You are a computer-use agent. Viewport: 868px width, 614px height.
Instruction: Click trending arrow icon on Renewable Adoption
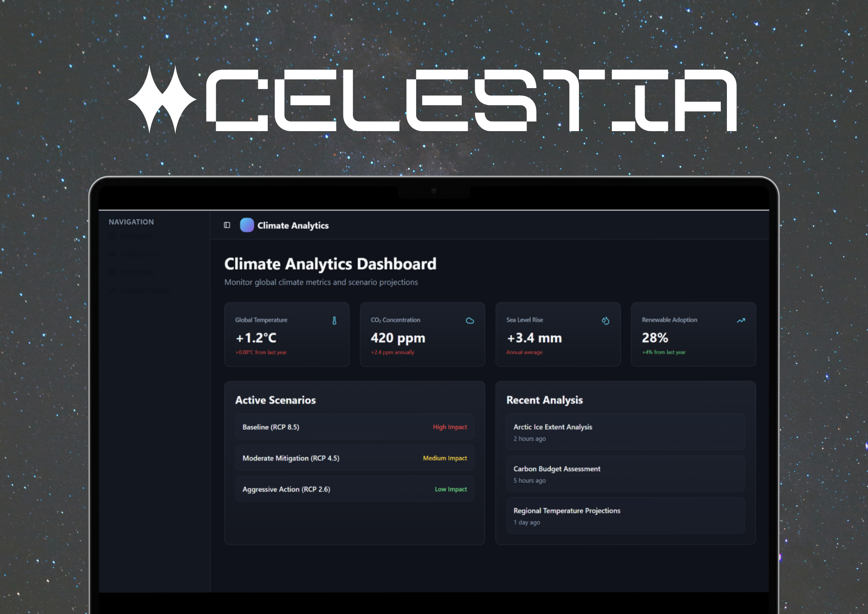point(741,320)
